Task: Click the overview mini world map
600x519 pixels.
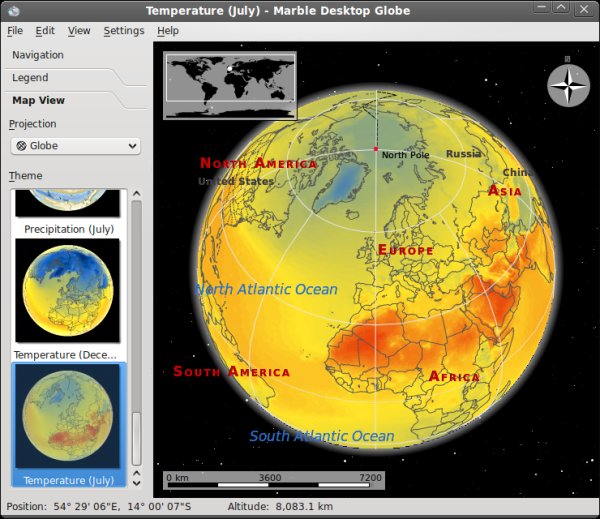Action: [230, 86]
